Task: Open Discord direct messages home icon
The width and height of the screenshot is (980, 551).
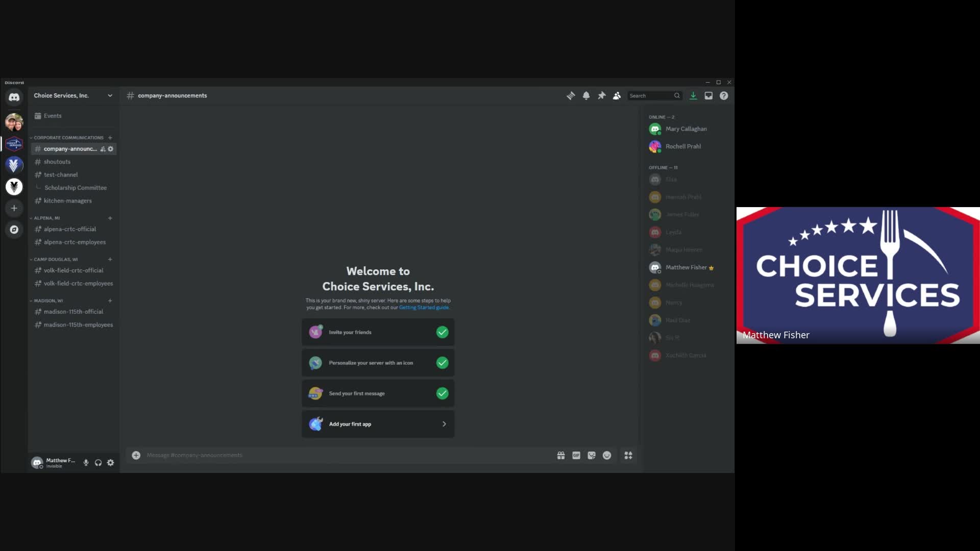Action: coord(14,96)
